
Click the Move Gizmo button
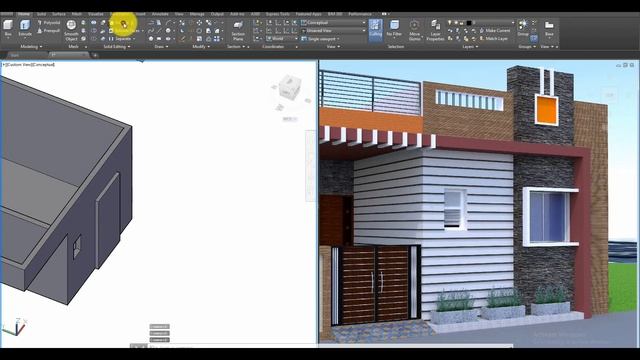click(414, 31)
